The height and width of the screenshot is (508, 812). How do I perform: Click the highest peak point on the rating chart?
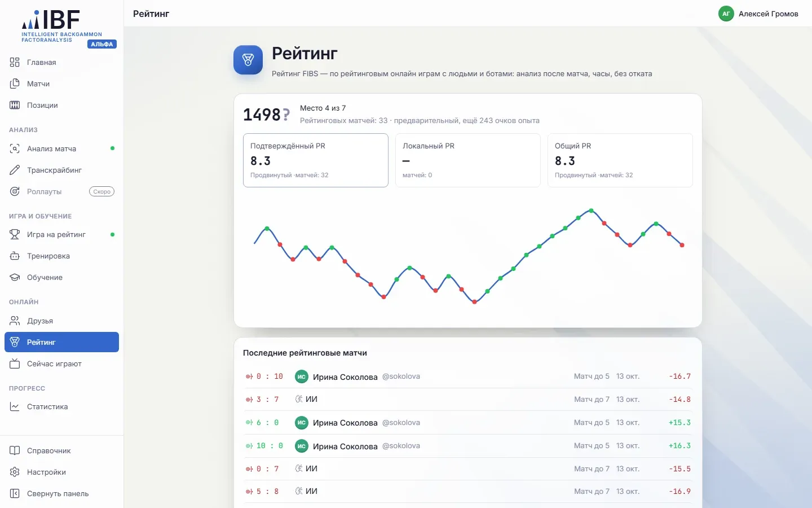(x=592, y=211)
